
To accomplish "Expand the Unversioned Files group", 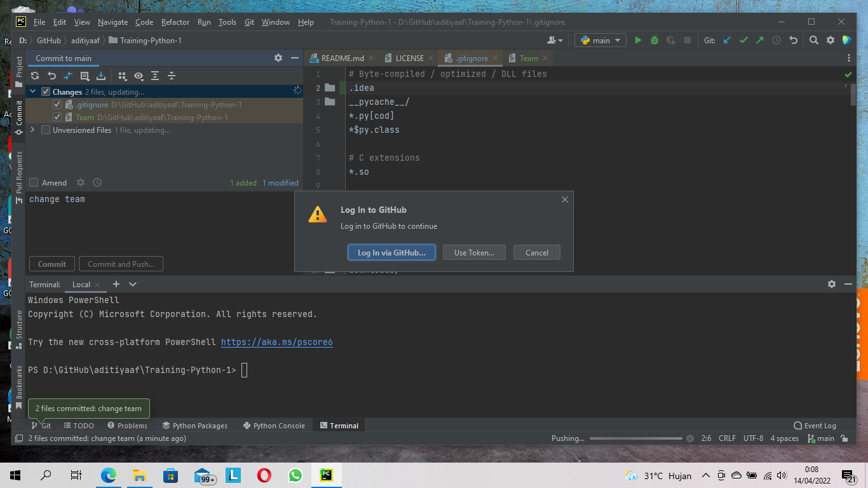I will [x=32, y=129].
